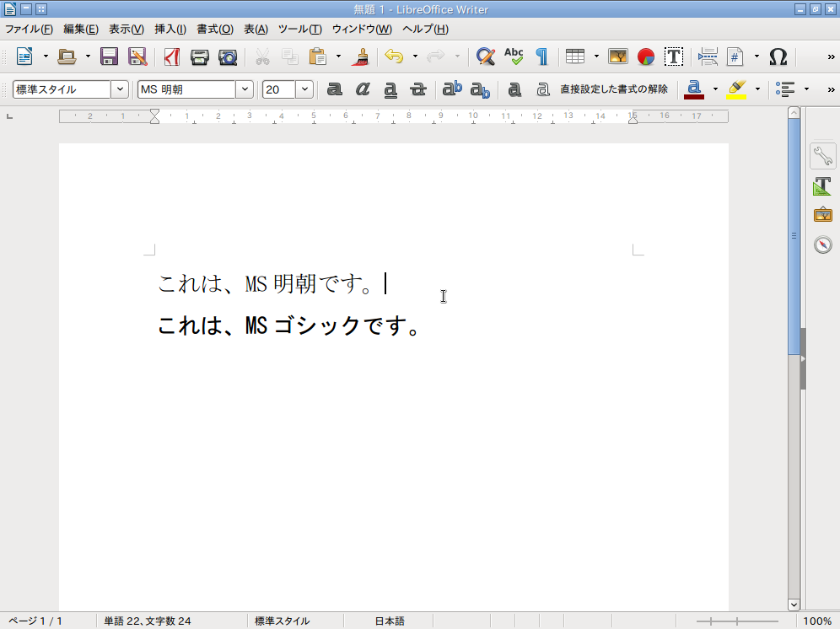Open a file with the folder icon
This screenshot has height=629, width=840.
[x=67, y=56]
